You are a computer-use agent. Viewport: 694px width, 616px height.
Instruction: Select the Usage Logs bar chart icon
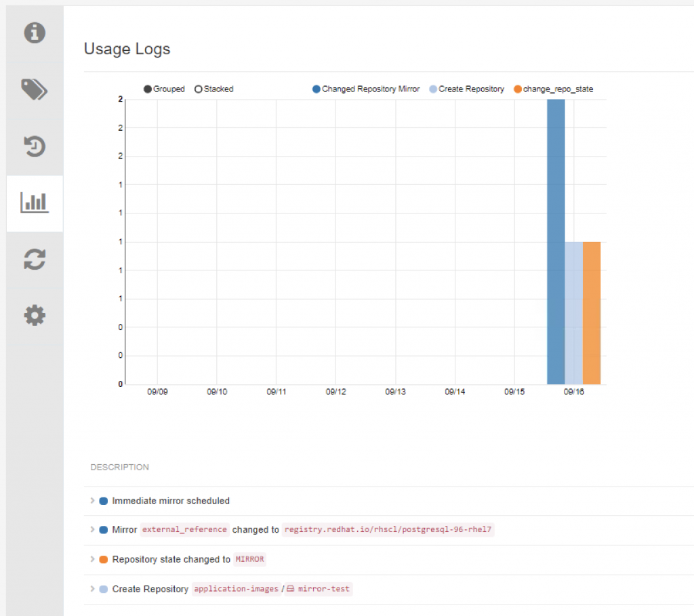[35, 203]
